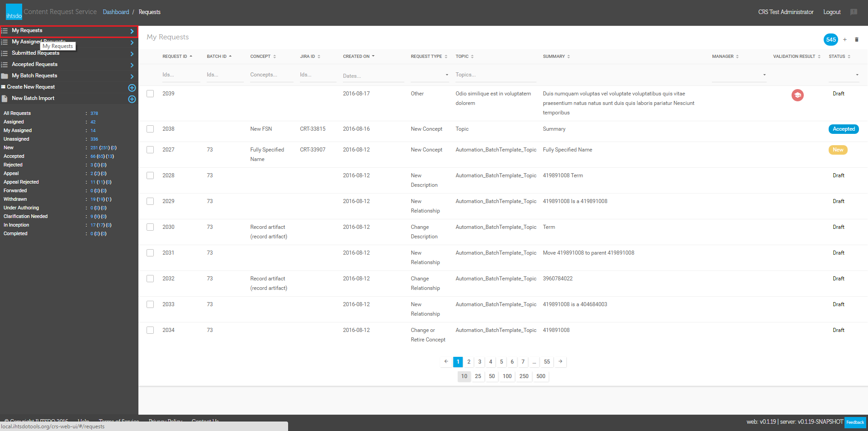Click the Logout link
Screen dimensions: 868x431
831,12
